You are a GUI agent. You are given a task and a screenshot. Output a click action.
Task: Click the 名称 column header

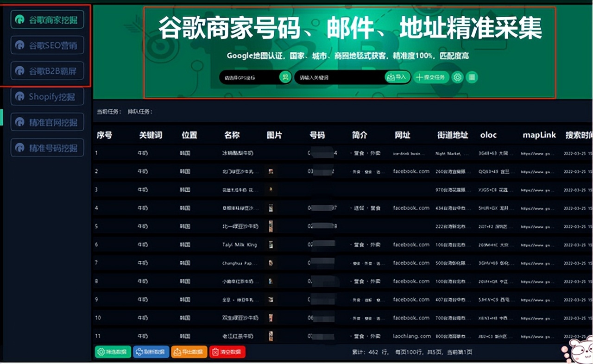pos(232,135)
